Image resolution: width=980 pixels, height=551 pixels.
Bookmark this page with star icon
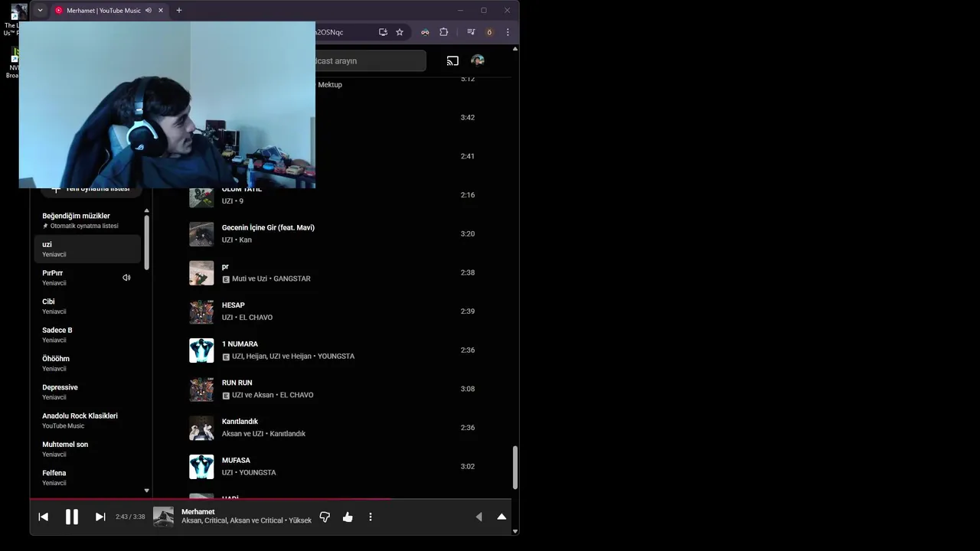(400, 32)
